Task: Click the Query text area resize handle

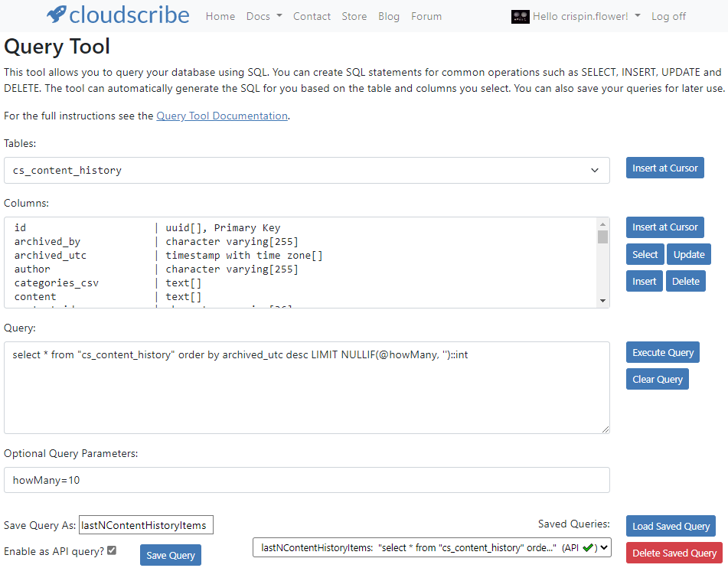Action: (605, 429)
